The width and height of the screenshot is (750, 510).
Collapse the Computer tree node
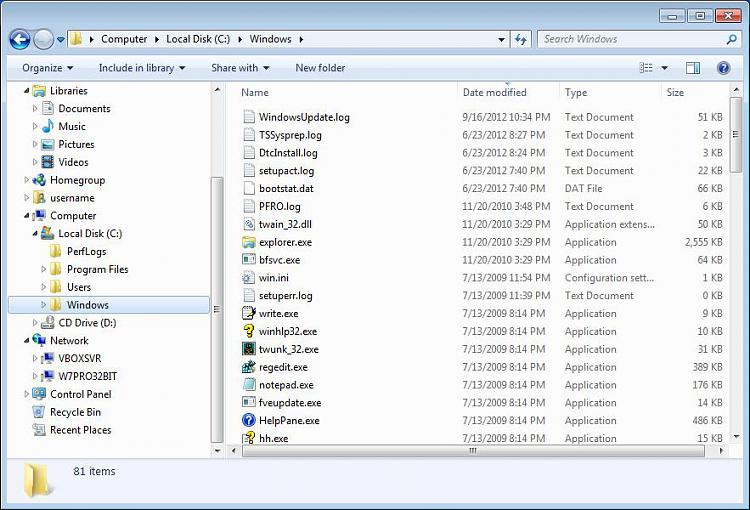point(27,216)
